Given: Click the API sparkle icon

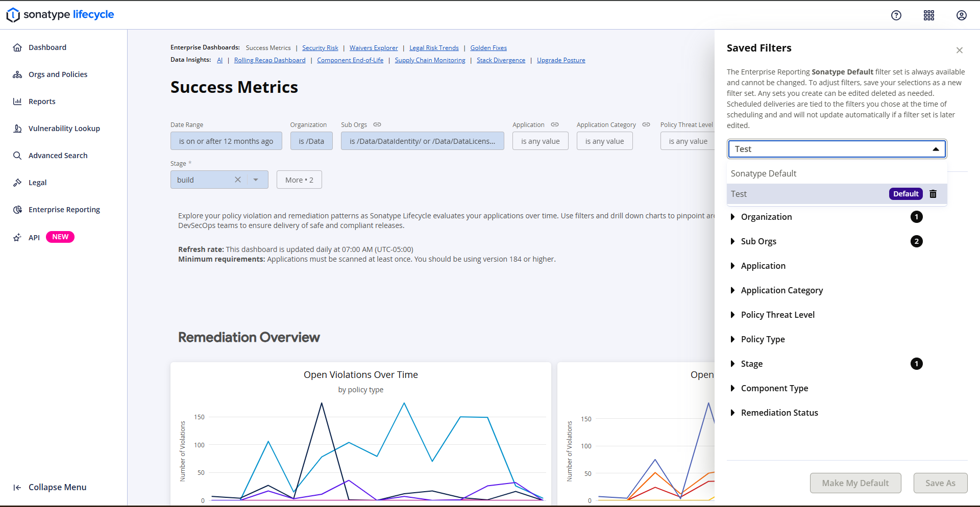Looking at the screenshot, I should (x=17, y=237).
